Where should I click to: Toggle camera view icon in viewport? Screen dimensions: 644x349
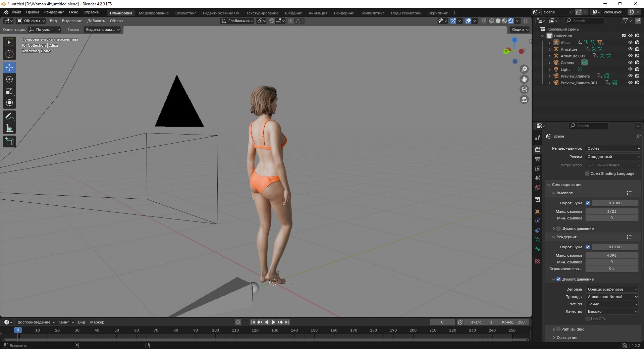pyautogui.click(x=524, y=89)
